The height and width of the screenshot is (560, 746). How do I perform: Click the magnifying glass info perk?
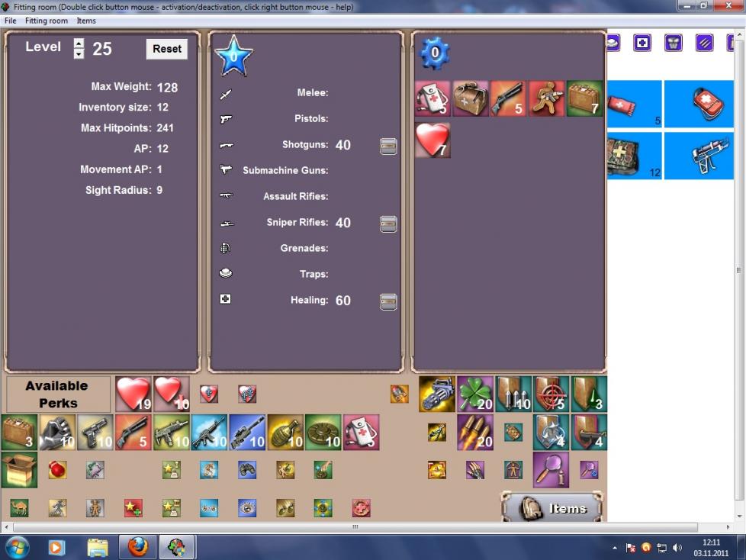(x=551, y=470)
